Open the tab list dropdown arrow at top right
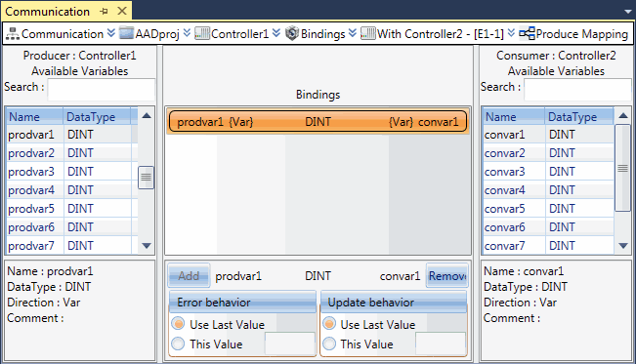The image size is (636, 364). (x=628, y=12)
